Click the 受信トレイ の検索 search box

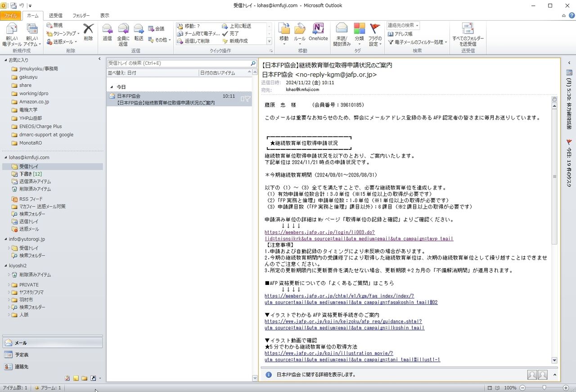tap(178, 63)
